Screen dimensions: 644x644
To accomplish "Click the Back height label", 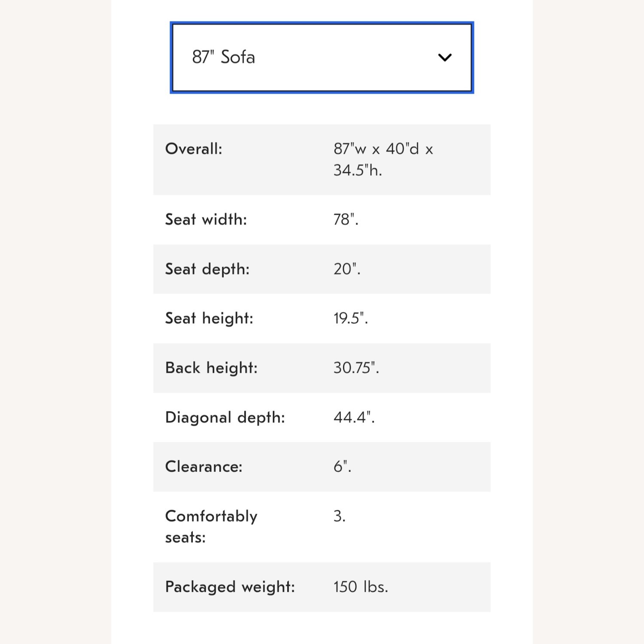I will 211,368.
